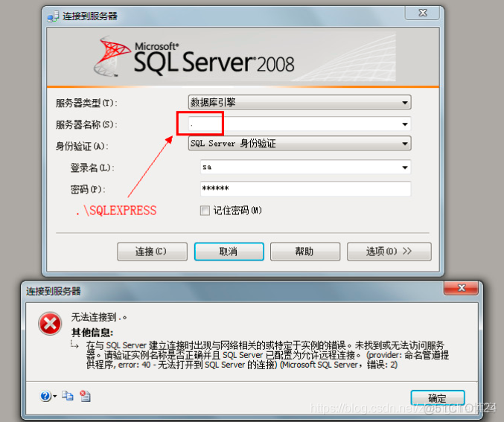This screenshot has width=504, height=422.
Task: Click the 无法连接到 error message text
Action: [99, 318]
